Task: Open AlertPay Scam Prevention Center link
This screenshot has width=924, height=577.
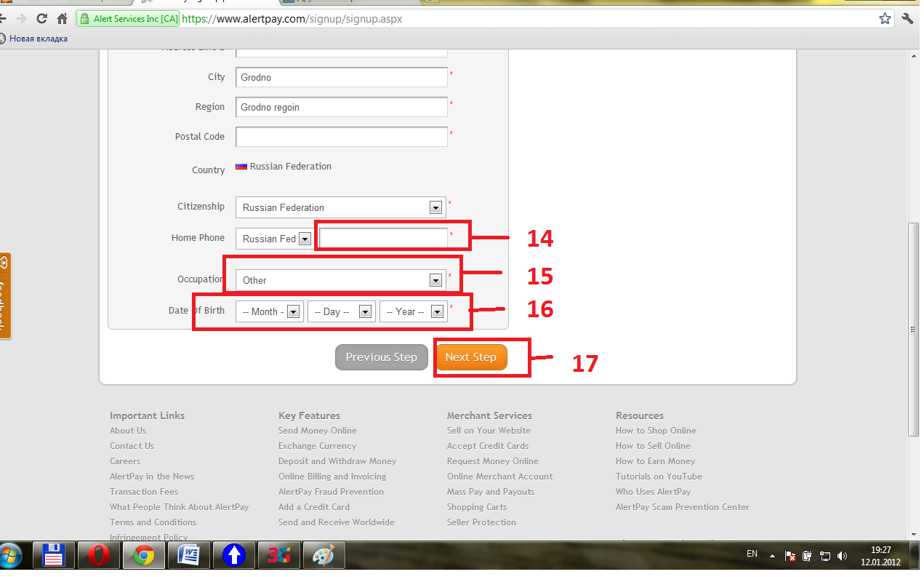Action: pyautogui.click(x=683, y=507)
